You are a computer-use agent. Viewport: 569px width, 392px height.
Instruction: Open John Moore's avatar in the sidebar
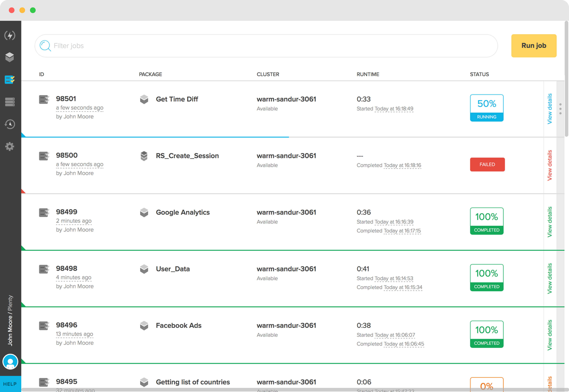point(10,362)
